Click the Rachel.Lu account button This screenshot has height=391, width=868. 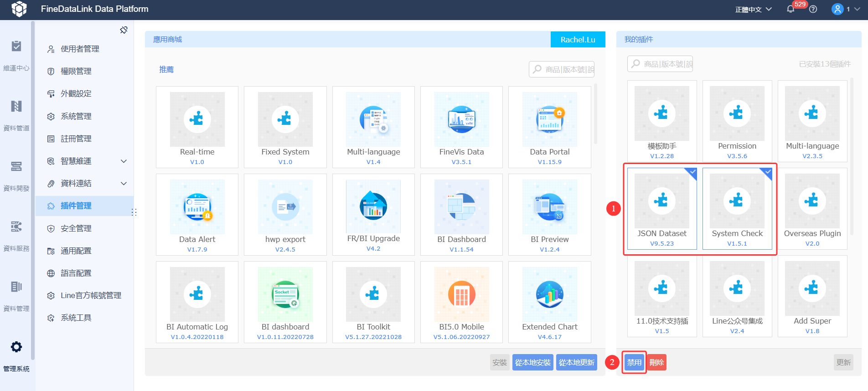(x=578, y=40)
